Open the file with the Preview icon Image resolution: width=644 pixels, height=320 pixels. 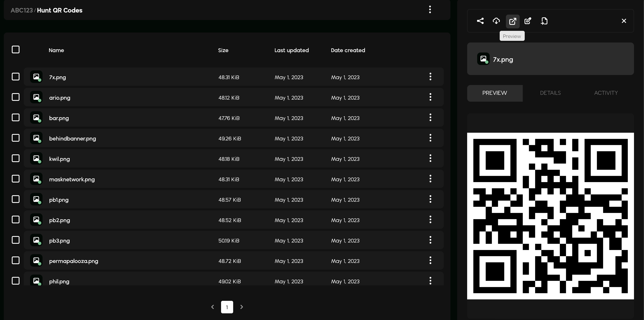click(x=512, y=21)
